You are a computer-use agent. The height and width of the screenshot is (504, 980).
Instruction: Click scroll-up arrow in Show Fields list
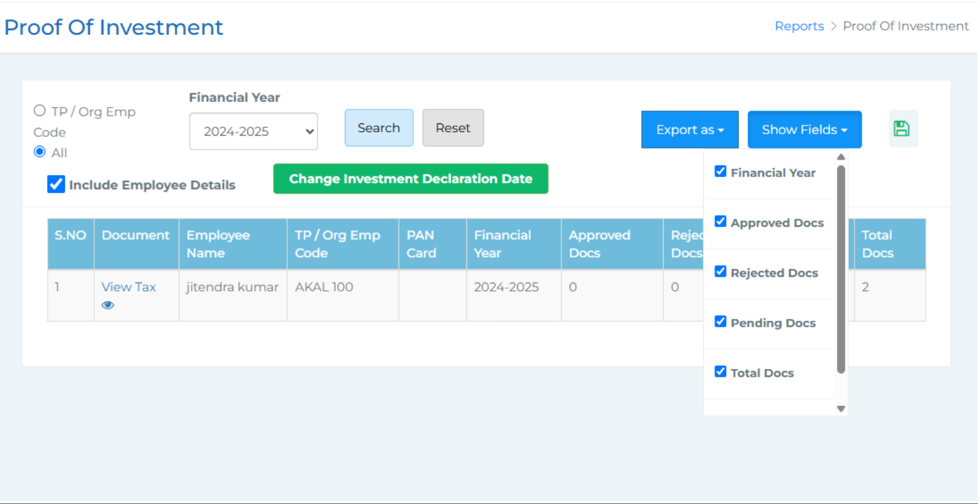[x=841, y=157]
